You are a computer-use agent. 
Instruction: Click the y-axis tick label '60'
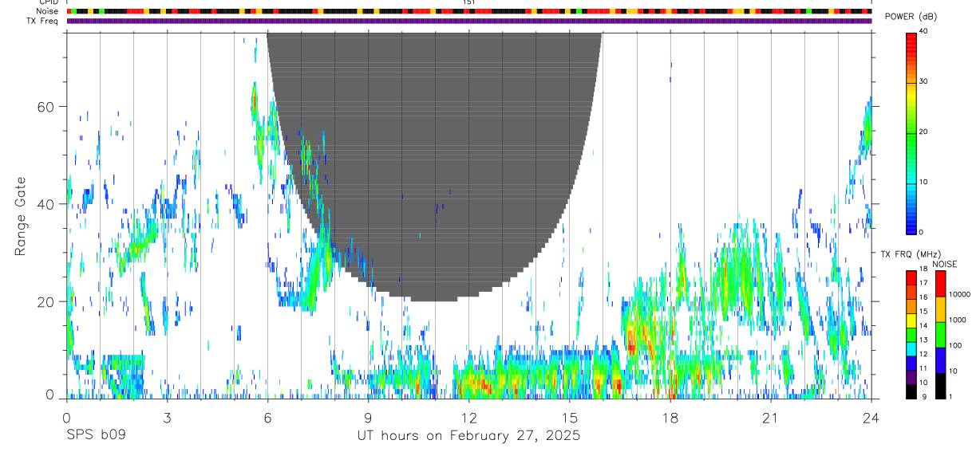coord(45,107)
